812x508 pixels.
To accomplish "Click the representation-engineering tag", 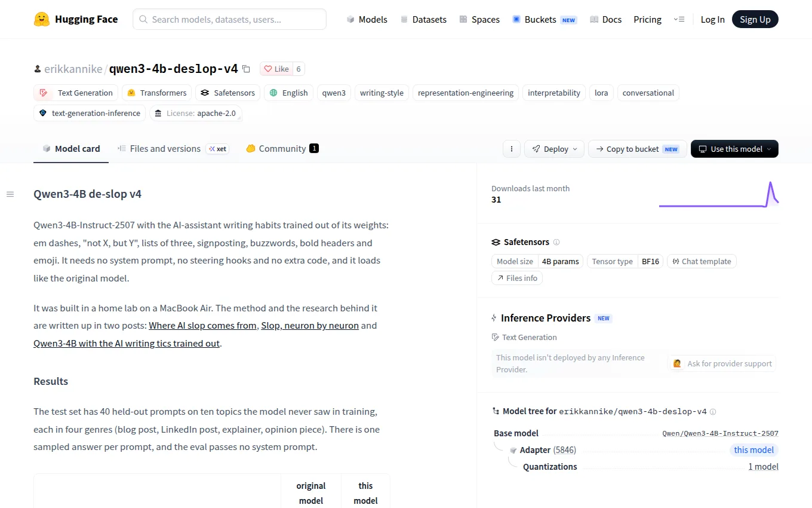I will 466,93.
